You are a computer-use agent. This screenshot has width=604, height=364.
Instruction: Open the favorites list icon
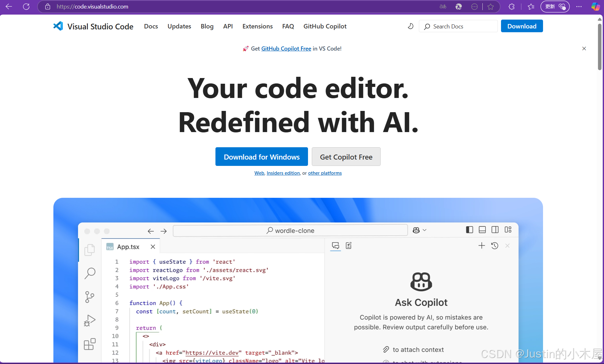tap(531, 6)
